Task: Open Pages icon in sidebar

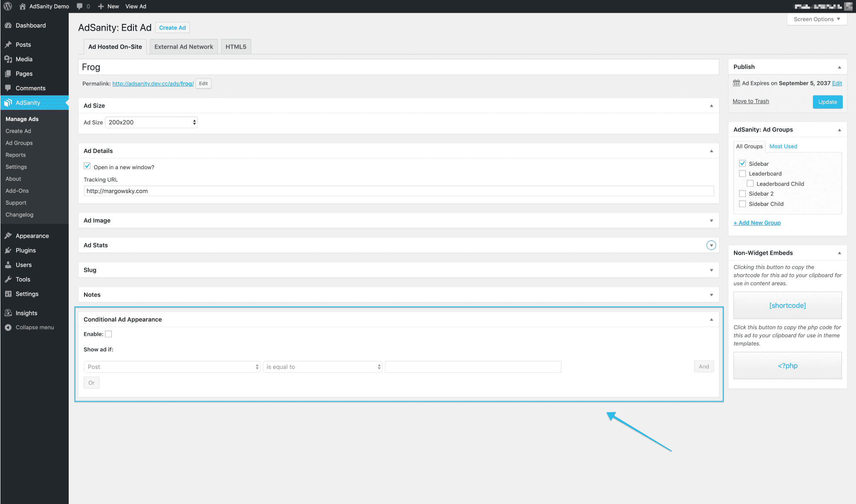Action: pyautogui.click(x=8, y=73)
